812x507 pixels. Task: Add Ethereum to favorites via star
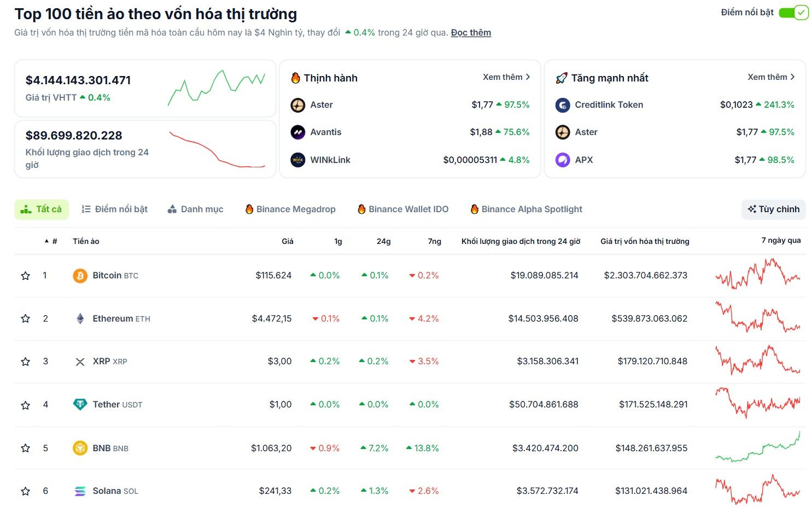(x=25, y=318)
